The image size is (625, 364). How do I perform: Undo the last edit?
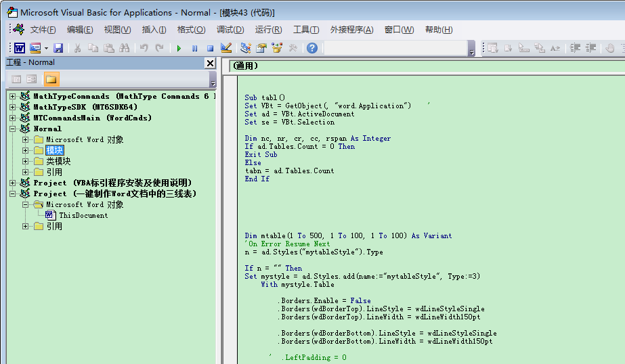click(144, 48)
